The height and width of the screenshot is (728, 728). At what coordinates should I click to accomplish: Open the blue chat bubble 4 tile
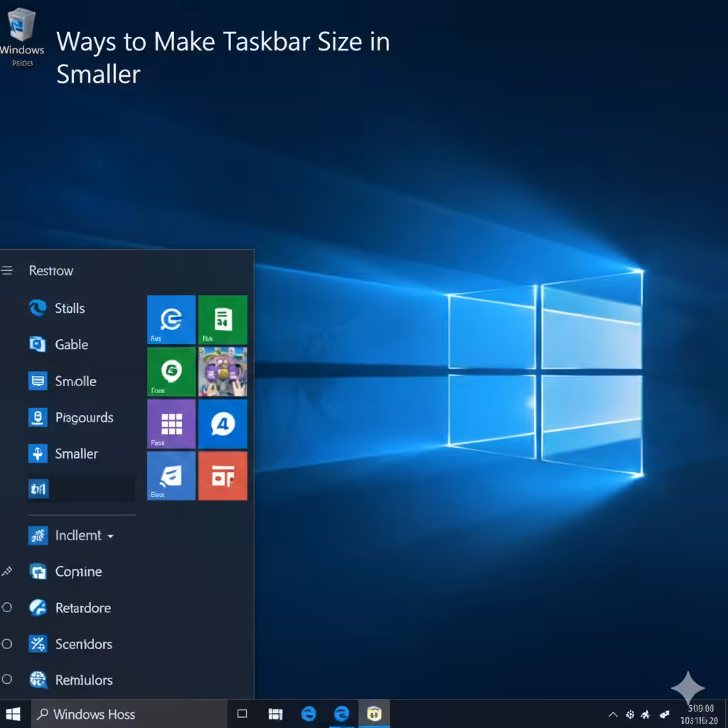tap(223, 424)
